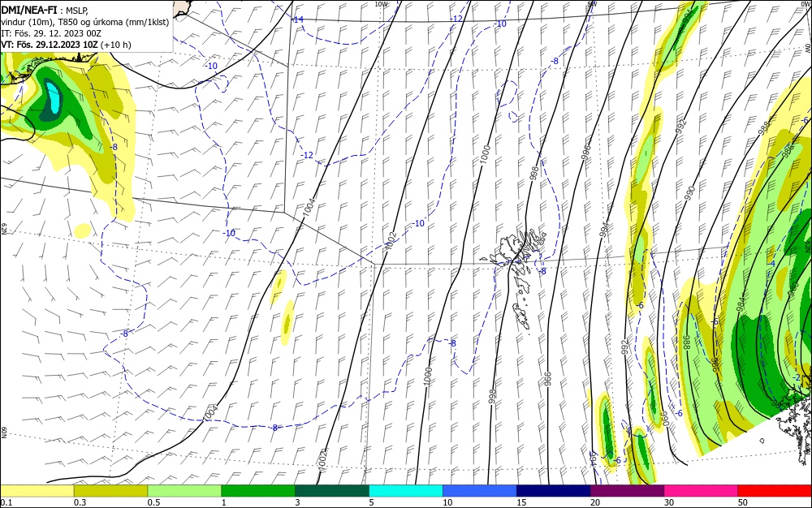Pick the blue 10–15 mm legend swatch
Screen dimensions: 812x508
[x=480, y=491]
